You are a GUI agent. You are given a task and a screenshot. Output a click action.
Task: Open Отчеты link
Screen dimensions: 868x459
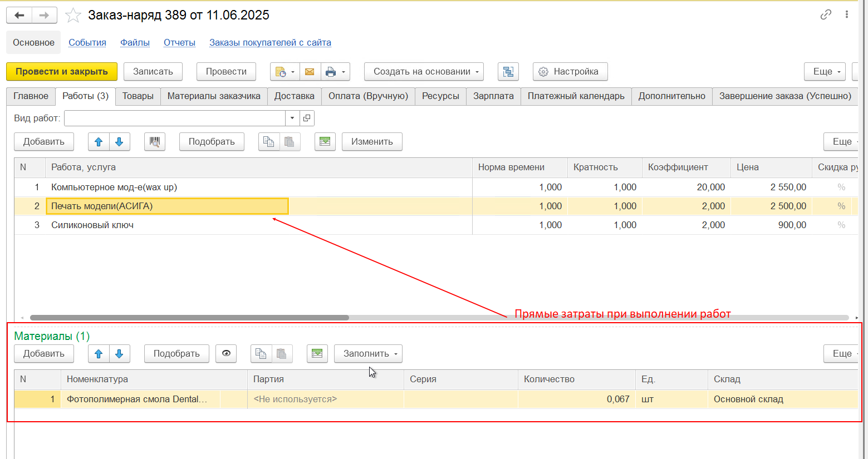tap(179, 43)
